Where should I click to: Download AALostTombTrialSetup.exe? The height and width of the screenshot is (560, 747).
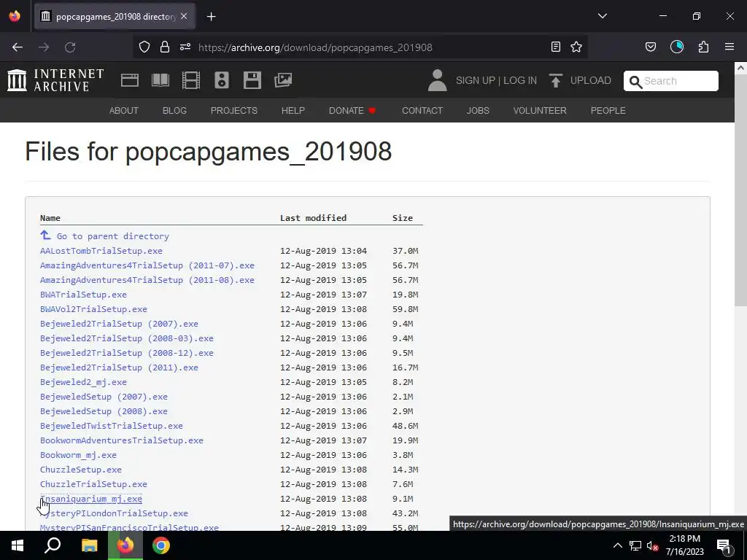101,251
